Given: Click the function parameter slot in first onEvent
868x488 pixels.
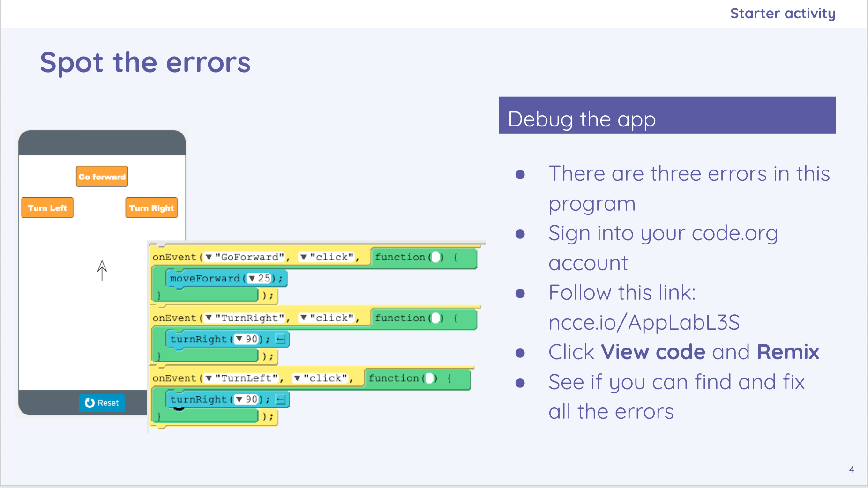Looking at the screenshot, I should pos(436,257).
